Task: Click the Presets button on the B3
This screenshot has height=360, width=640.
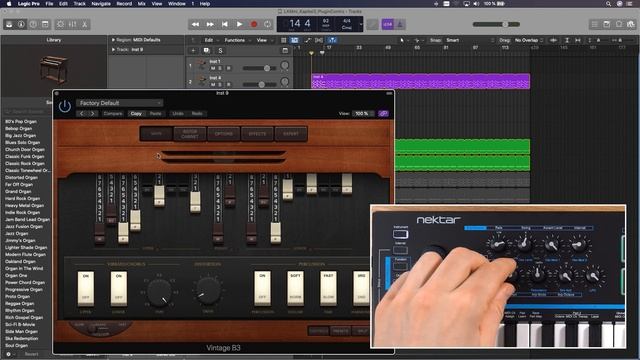Action: pos(340,331)
